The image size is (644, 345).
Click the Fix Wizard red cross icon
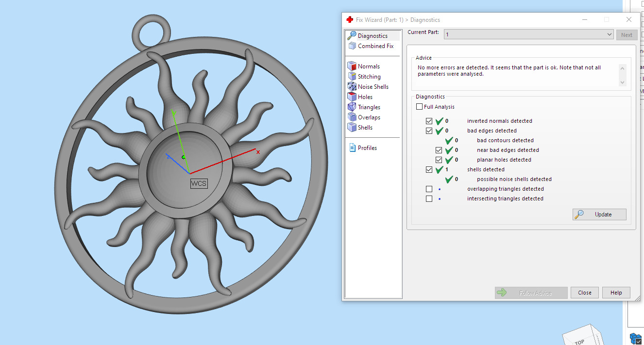click(350, 19)
